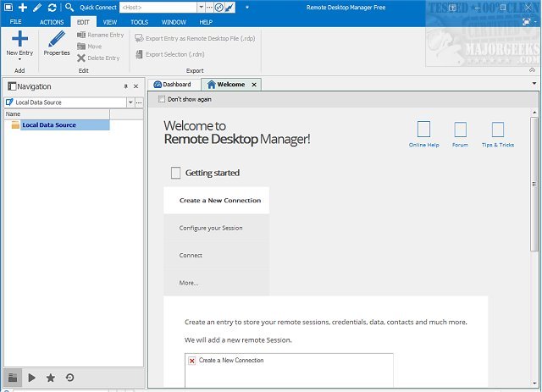The width and height of the screenshot is (542, 392).
Task: Tick the Getting started checkbox
Action: (176, 173)
